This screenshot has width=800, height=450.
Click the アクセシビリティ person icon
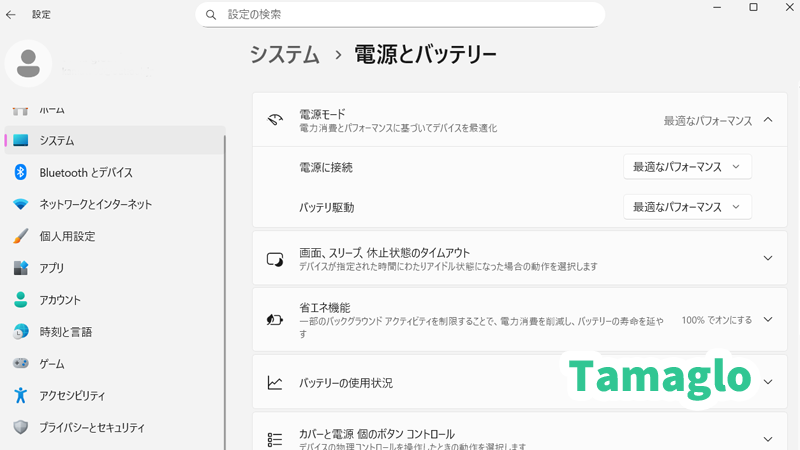coord(20,396)
